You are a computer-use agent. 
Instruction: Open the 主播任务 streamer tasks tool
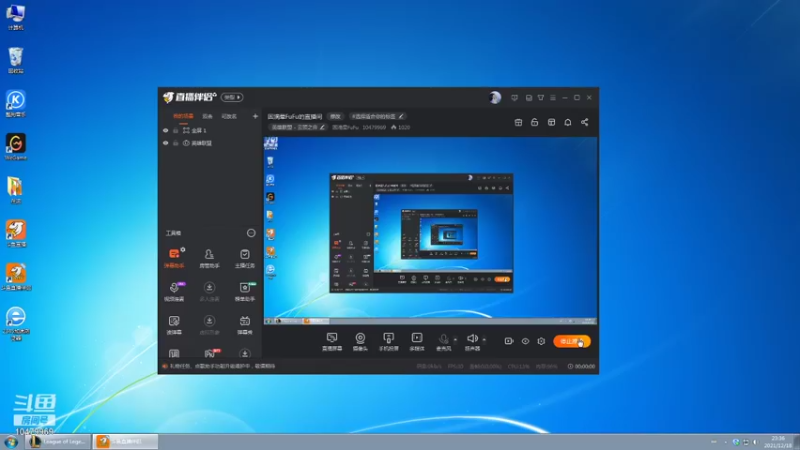click(245, 258)
